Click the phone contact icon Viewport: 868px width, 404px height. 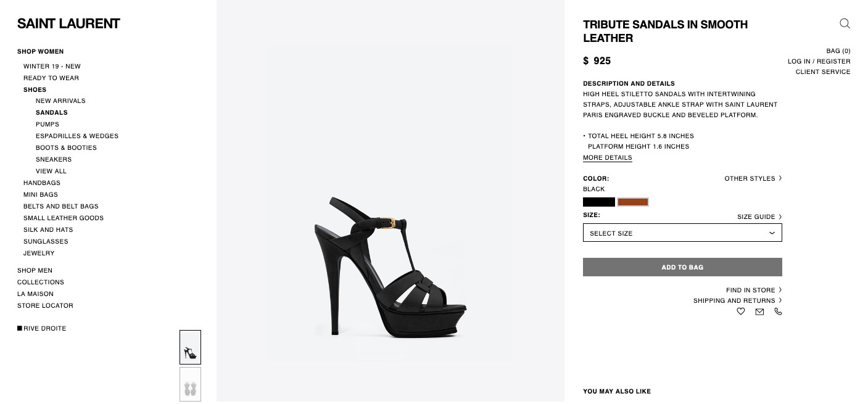778,311
